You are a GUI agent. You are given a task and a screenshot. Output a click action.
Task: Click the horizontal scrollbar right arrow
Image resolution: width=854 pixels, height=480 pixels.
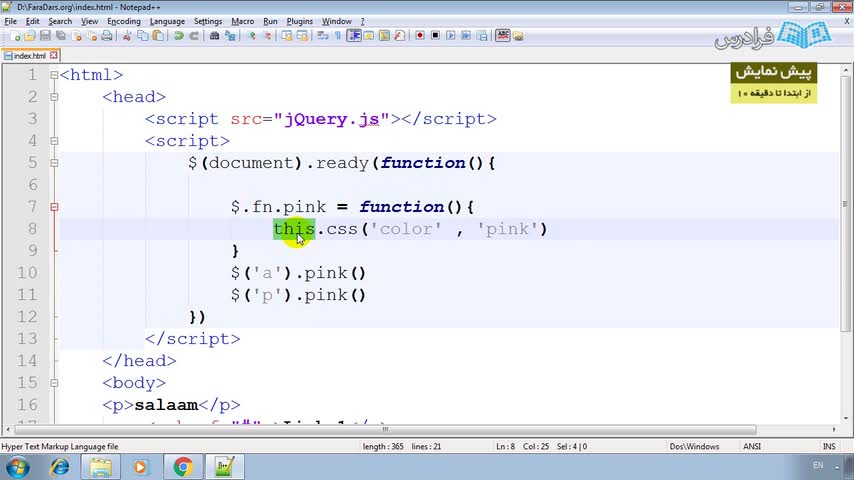pyautogui.click(x=834, y=429)
